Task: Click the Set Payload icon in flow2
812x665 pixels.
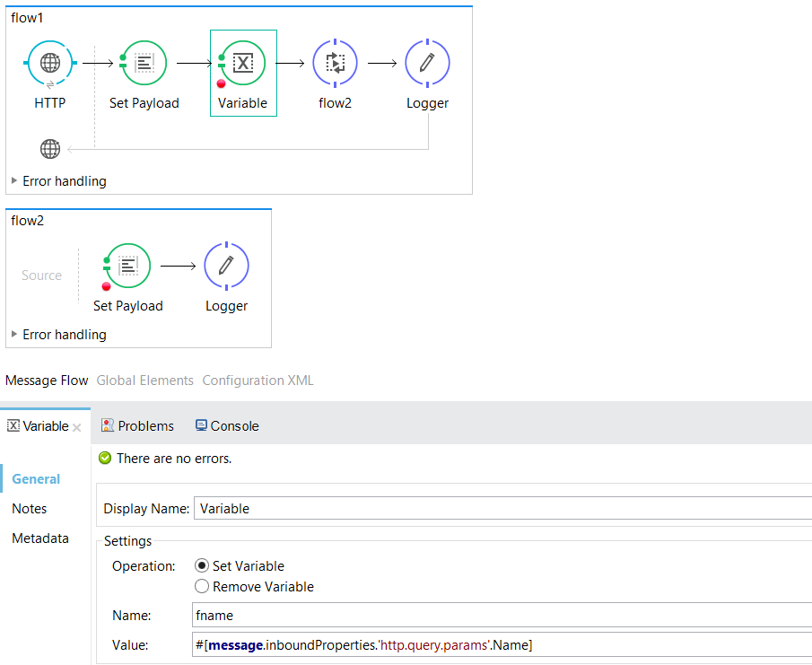Action: pos(127,266)
